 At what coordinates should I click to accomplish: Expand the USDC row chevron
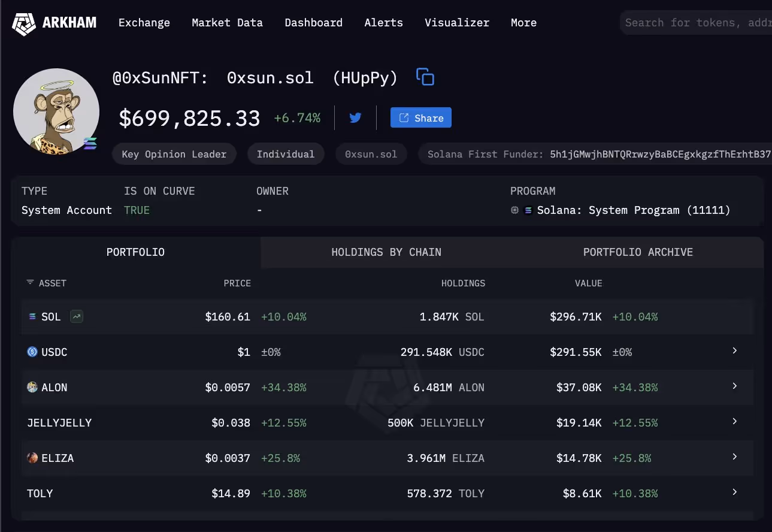735,350
